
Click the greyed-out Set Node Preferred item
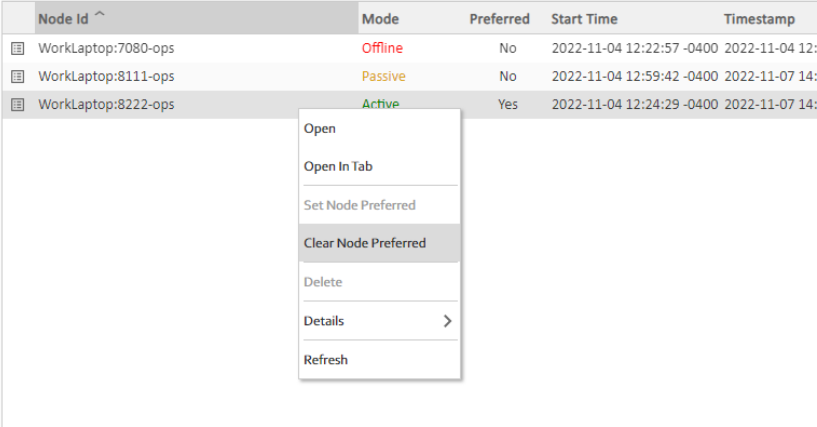[359, 205]
